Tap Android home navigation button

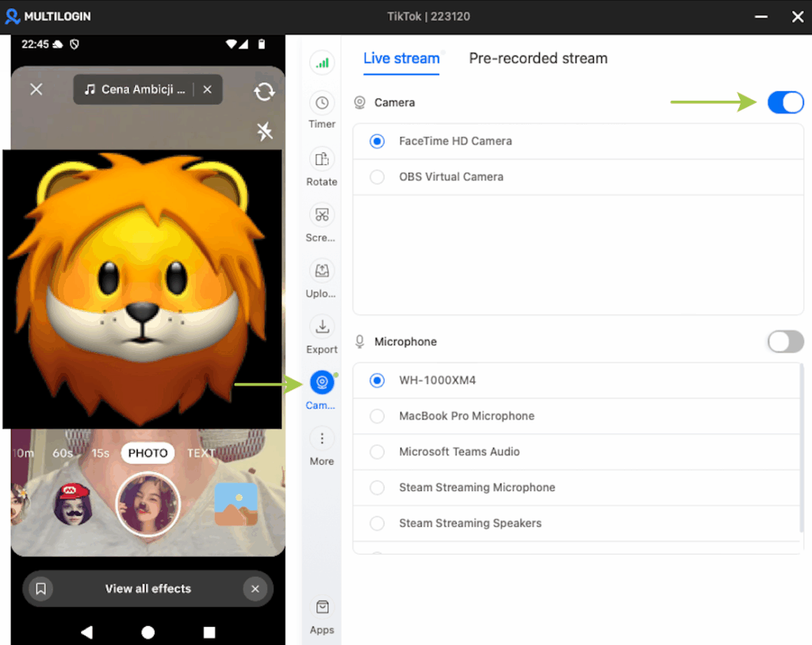point(148,632)
